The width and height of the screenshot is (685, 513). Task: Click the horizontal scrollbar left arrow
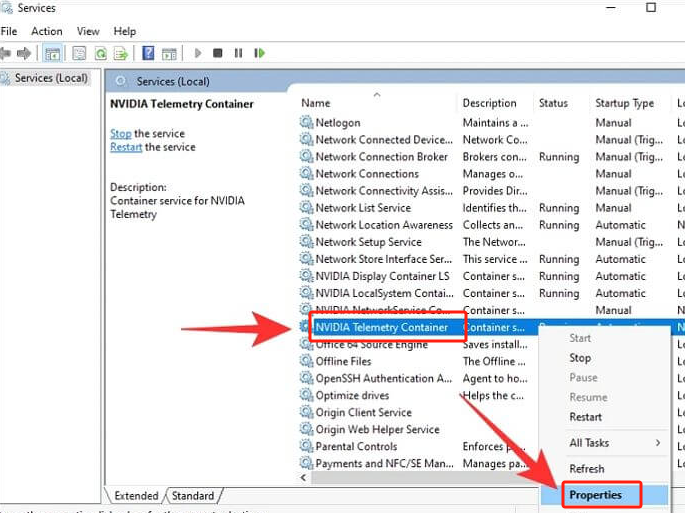pos(304,478)
